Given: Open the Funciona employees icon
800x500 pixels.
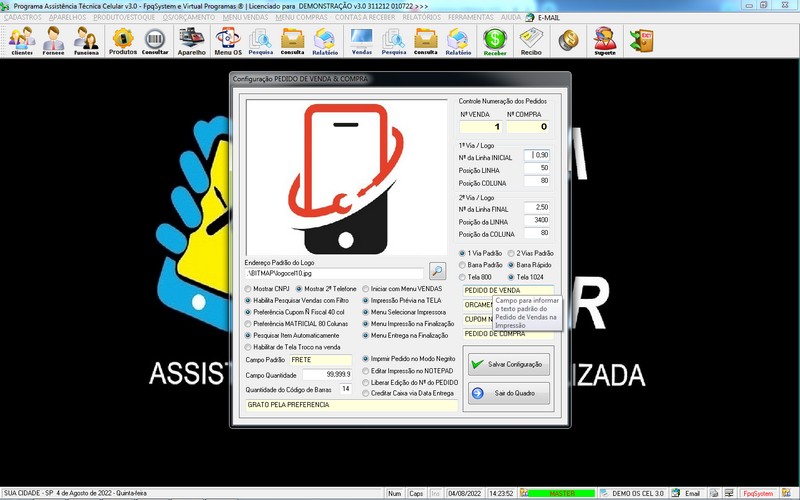Looking at the screenshot, I should (86, 40).
